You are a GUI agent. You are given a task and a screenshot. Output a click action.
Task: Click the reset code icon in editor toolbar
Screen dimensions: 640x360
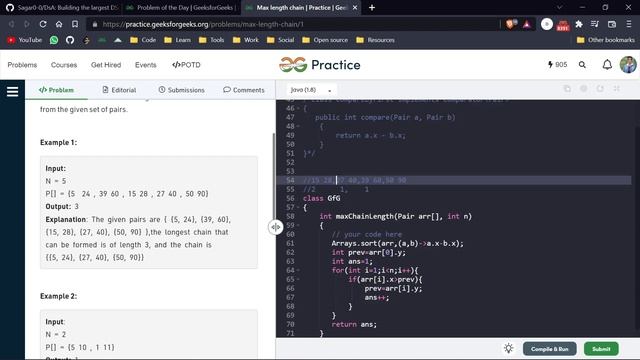[600, 89]
